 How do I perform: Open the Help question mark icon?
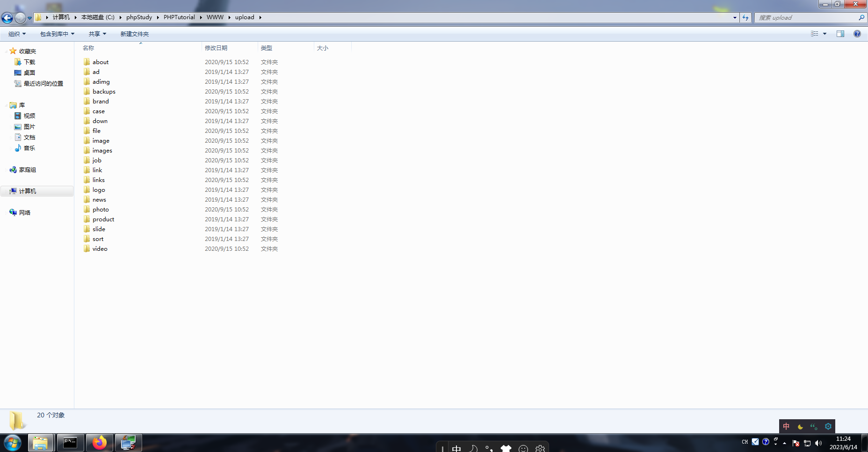coord(857,33)
